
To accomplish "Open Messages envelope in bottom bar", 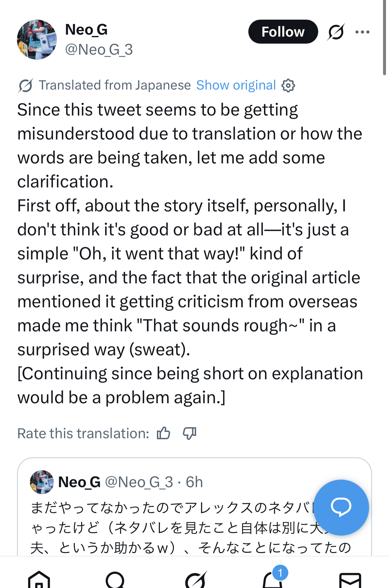I will click(x=350, y=580).
